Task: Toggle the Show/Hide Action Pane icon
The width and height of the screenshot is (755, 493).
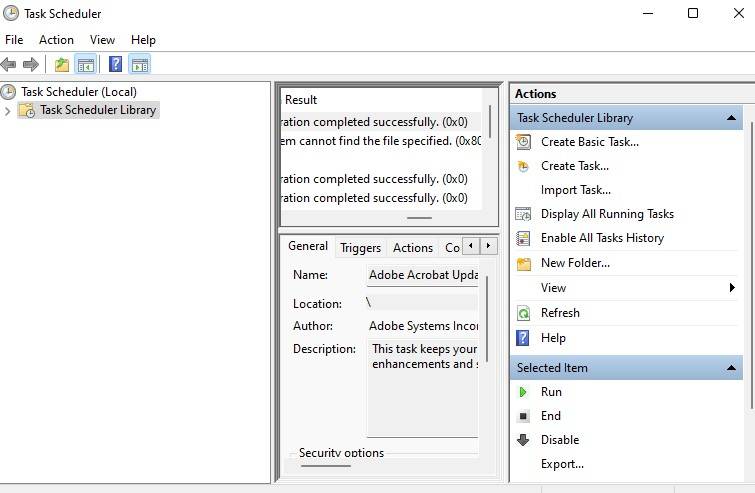Action: (140, 64)
